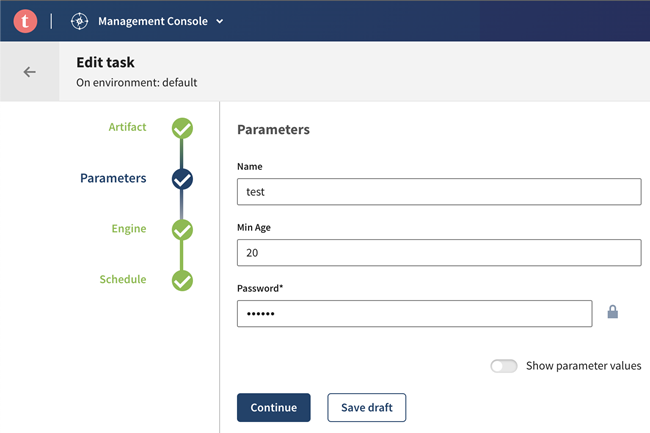Open the Management Console app switcher

click(160, 21)
